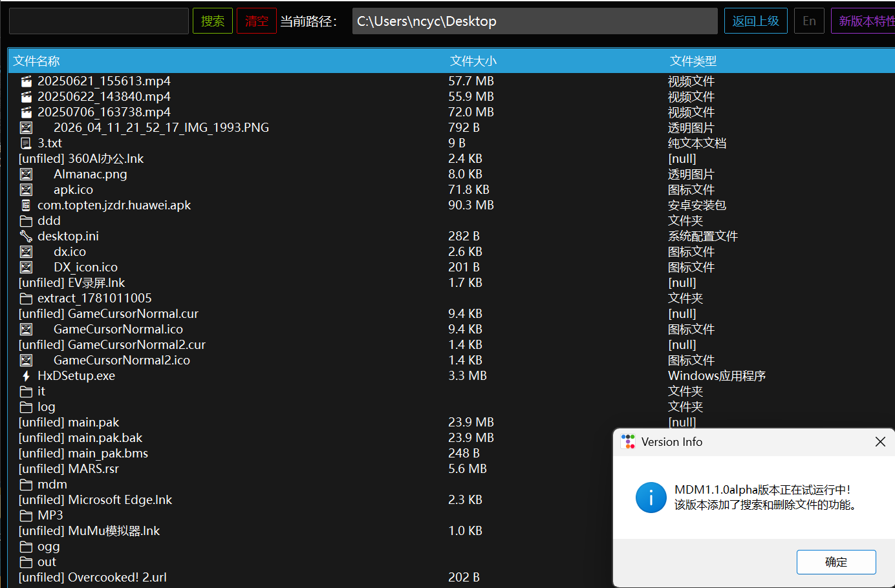Click the folder icon beside extract_1781011005
The height and width of the screenshot is (588, 895).
[26, 299]
